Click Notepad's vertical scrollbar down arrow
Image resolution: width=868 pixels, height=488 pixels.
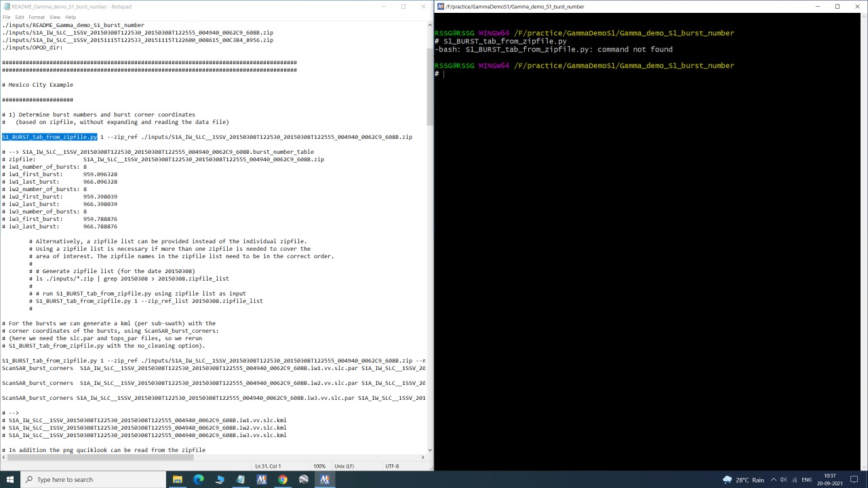(430, 450)
